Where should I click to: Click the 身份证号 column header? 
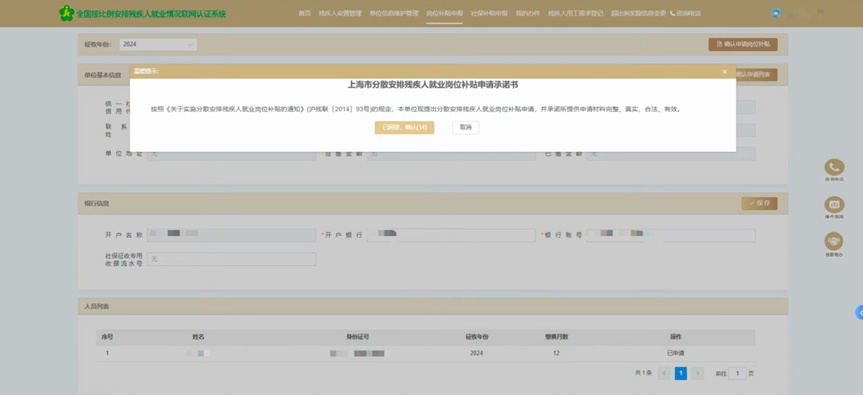(359, 337)
